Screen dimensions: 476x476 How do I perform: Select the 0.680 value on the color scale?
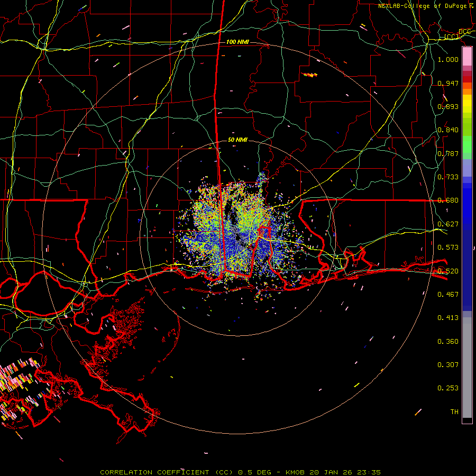coord(448,200)
